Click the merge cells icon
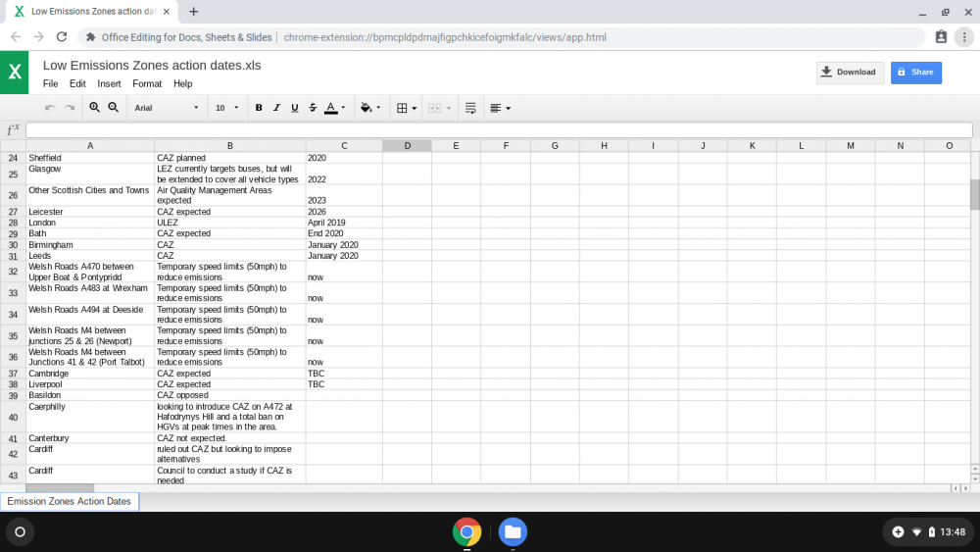Screen dimensions: 980x552 pyautogui.click(x=434, y=108)
